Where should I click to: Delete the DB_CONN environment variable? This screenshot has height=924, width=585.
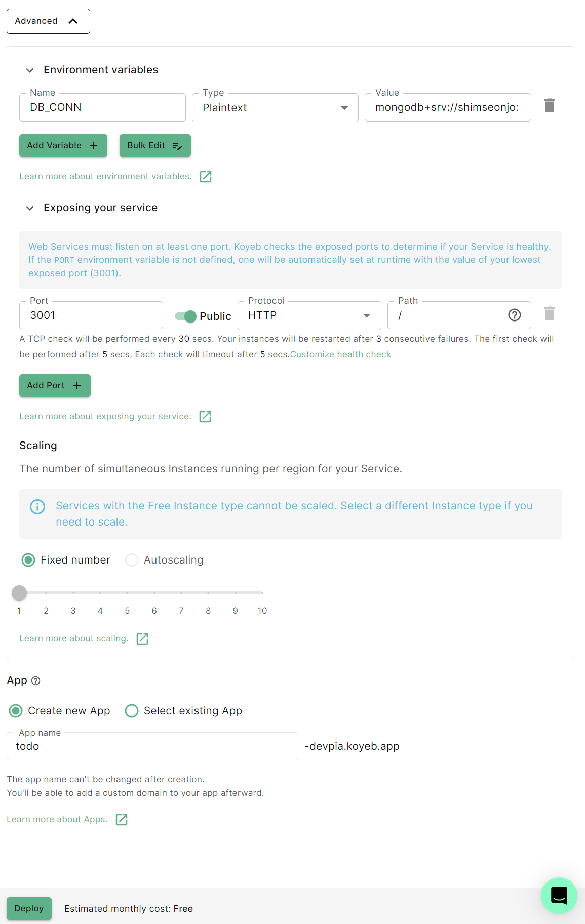coord(549,105)
